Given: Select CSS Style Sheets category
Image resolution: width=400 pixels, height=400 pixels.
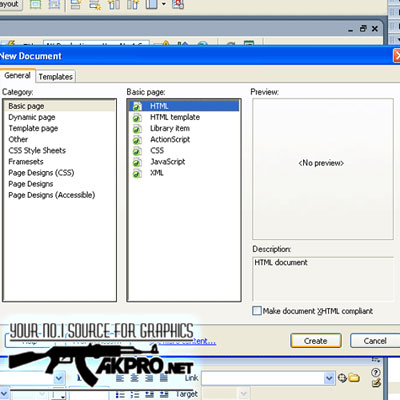Looking at the screenshot, I should point(37,151).
